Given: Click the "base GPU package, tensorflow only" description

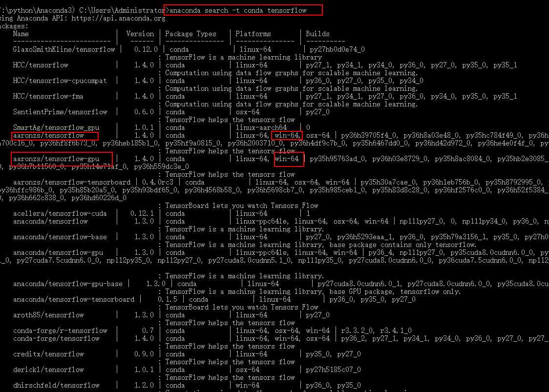Looking at the screenshot, I should click(x=395, y=291).
